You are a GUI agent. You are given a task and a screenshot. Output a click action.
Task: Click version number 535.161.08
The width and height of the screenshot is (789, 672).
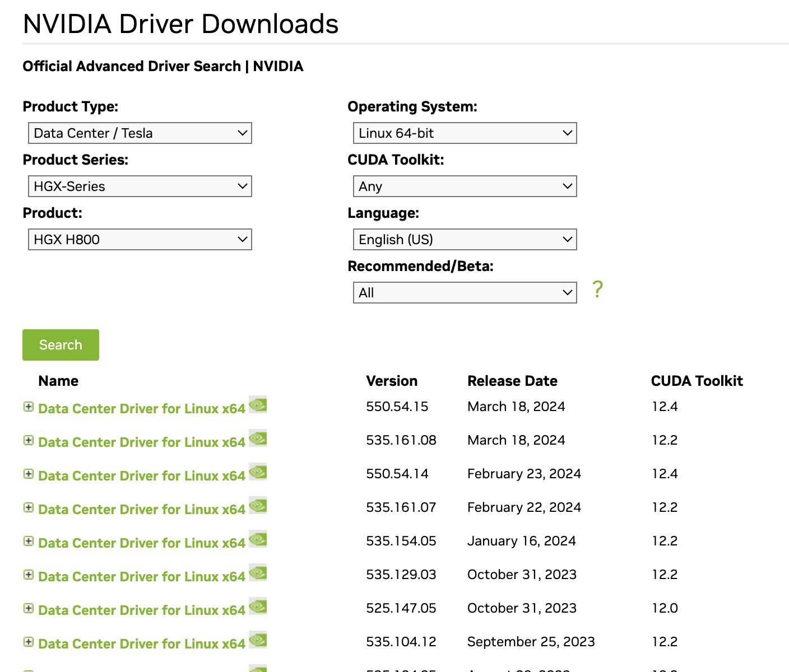click(401, 440)
